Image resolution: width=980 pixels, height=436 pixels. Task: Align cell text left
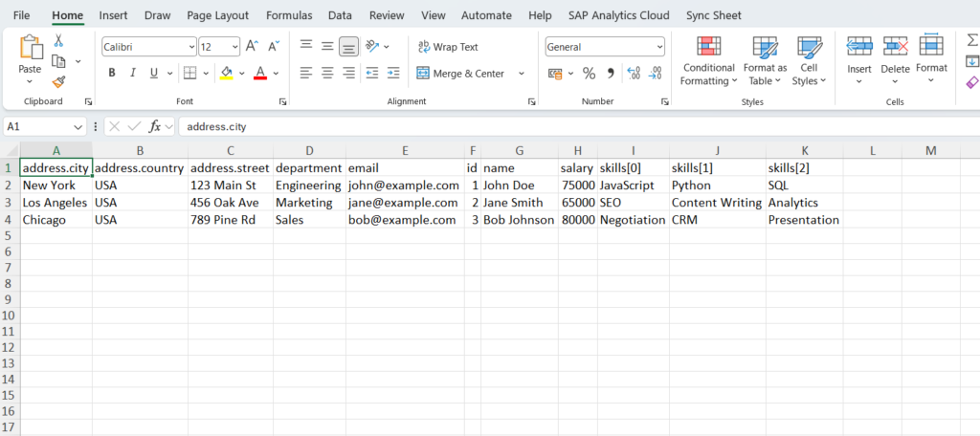pyautogui.click(x=305, y=73)
